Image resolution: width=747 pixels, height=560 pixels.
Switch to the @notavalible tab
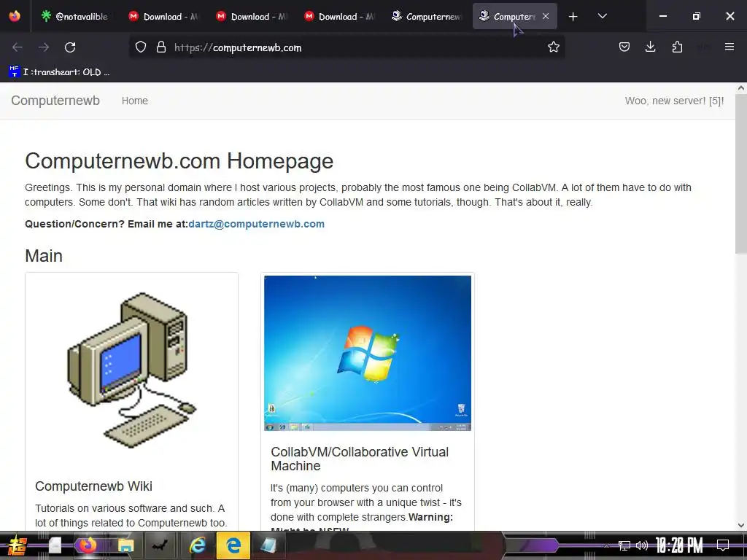(x=75, y=17)
